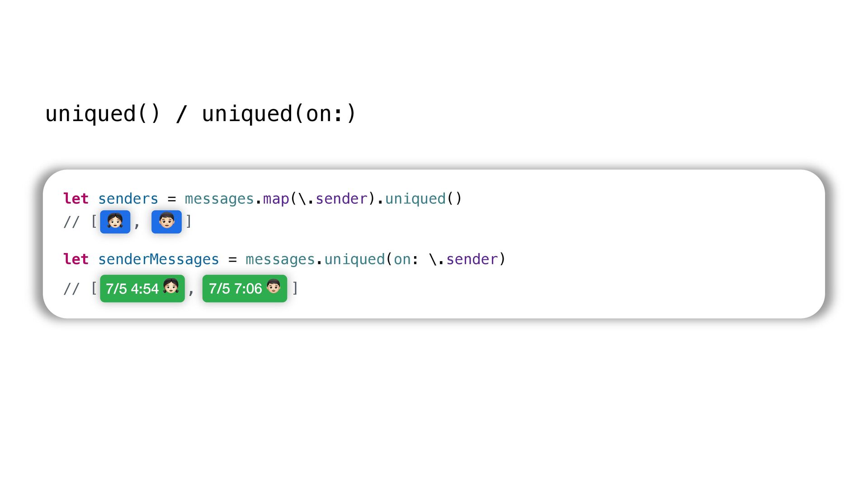Click messages in the second code line
The image size is (868, 488).
pyautogui.click(x=280, y=259)
